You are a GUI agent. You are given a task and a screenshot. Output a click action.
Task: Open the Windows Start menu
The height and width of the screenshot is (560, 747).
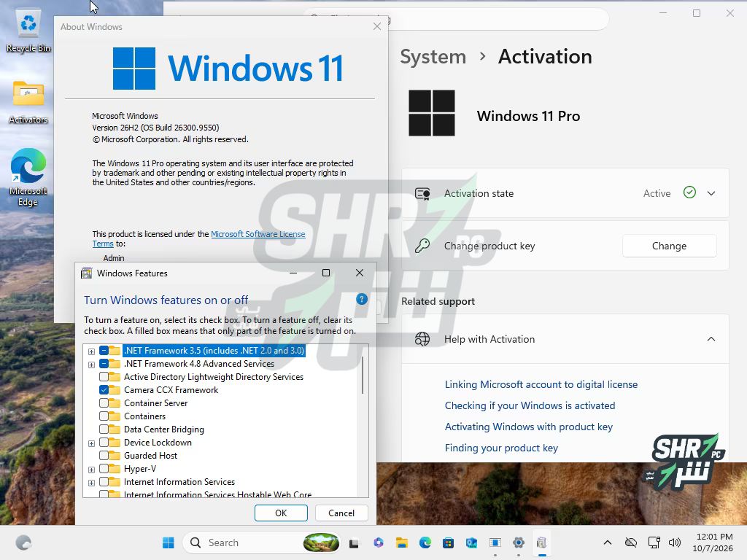click(169, 542)
